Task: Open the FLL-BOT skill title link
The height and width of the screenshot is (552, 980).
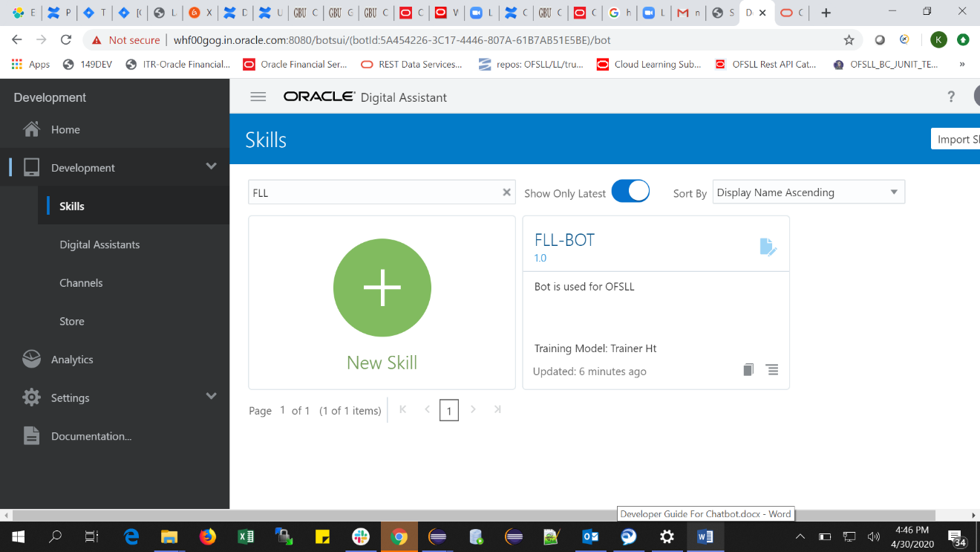Action: [564, 240]
